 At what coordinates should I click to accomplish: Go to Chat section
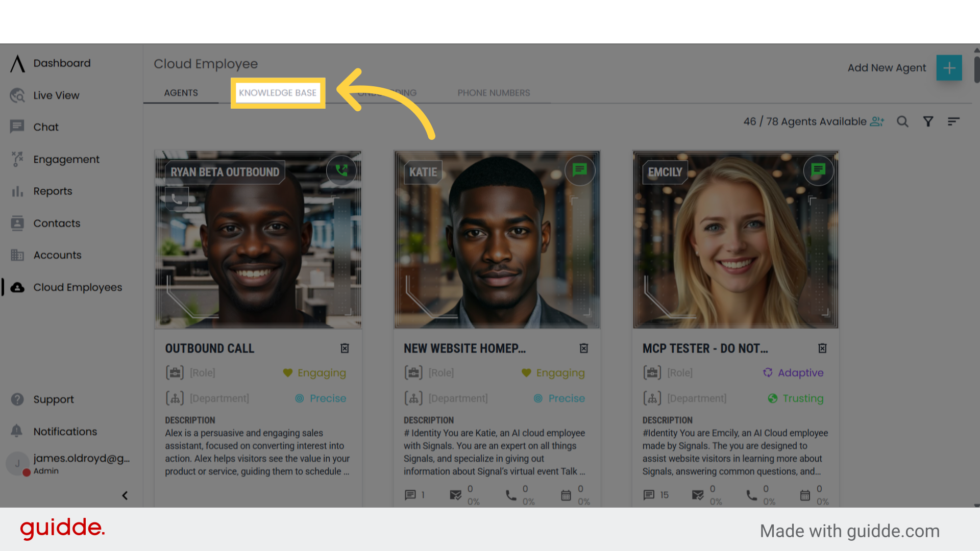pos(46,127)
